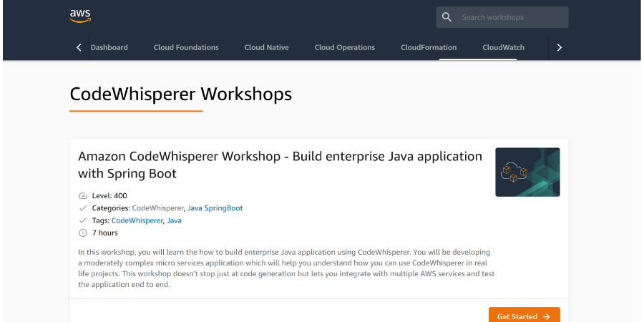Click the Get Started button

(x=524, y=316)
